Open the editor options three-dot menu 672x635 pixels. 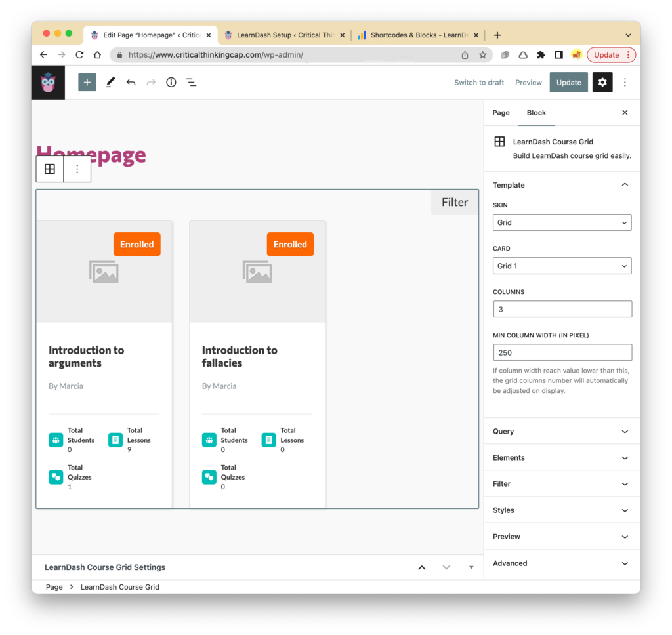point(625,82)
